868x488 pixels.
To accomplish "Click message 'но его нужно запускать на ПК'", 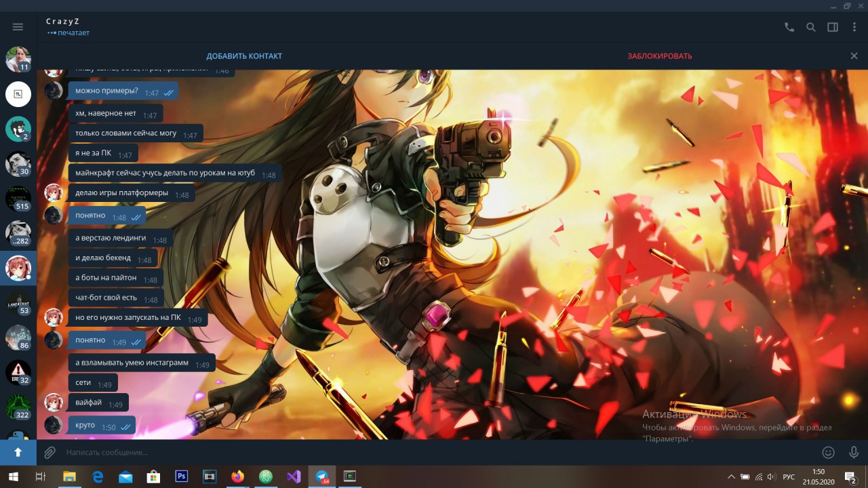I will coord(138,319).
